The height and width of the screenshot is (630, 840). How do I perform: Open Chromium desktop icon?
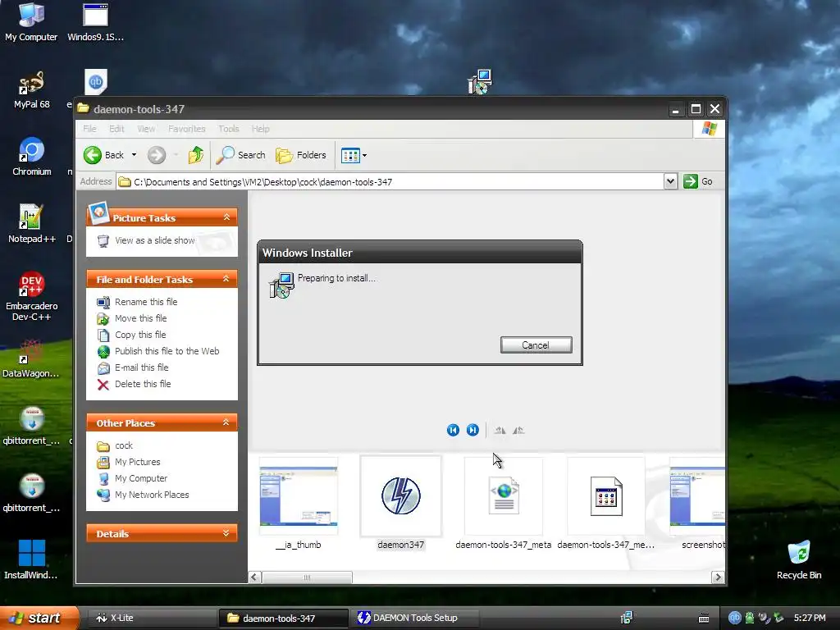31,157
